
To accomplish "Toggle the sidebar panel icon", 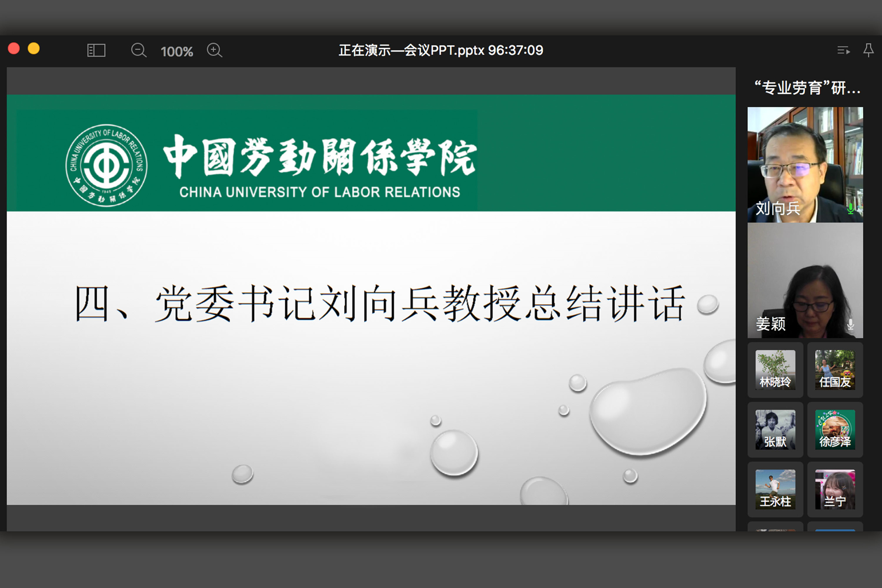I will point(96,50).
